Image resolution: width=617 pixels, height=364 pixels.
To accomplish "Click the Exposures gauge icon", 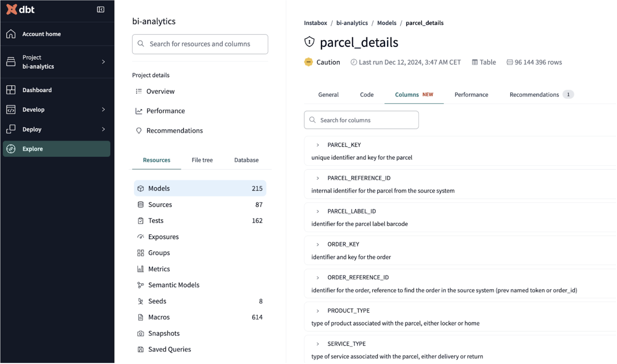I will [140, 237].
